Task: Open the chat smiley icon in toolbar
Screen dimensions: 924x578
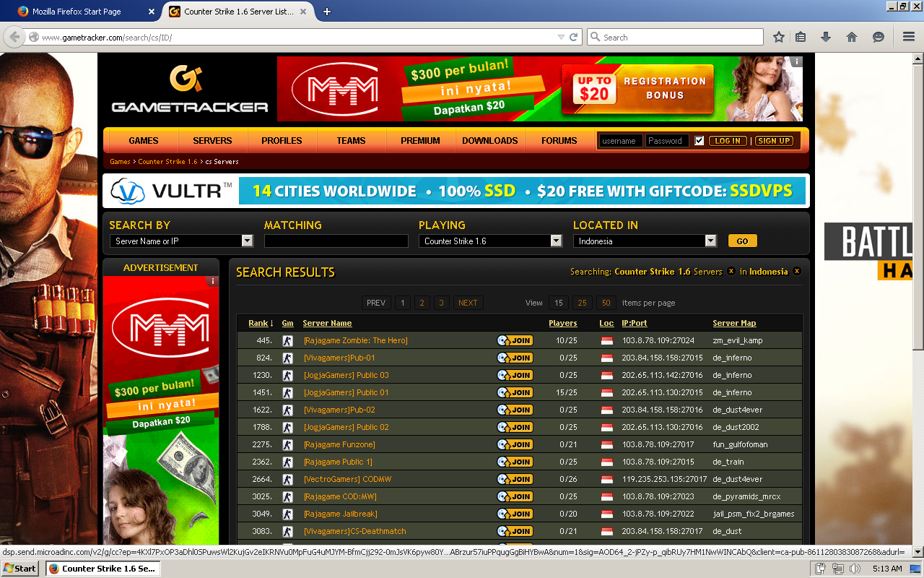Action: coord(878,37)
